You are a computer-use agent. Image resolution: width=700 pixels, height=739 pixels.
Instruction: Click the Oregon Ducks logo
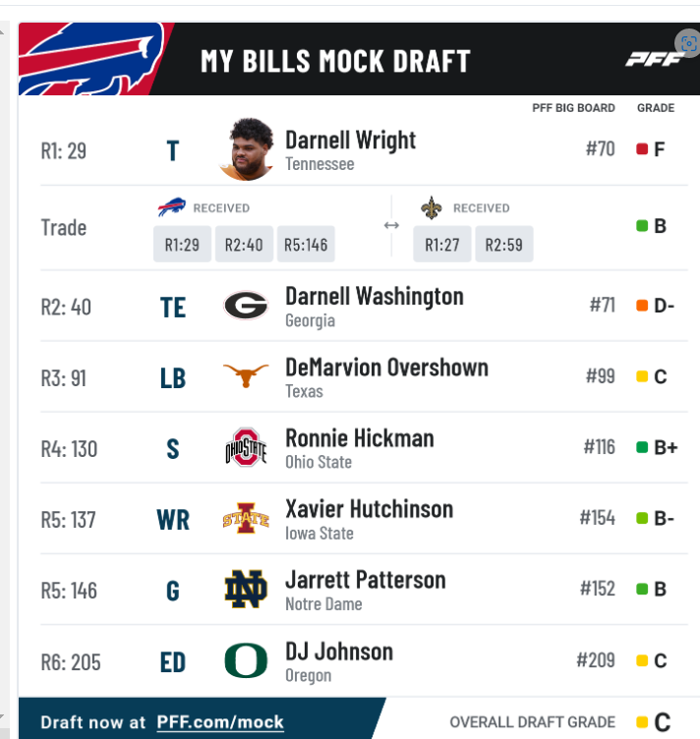coord(246,660)
